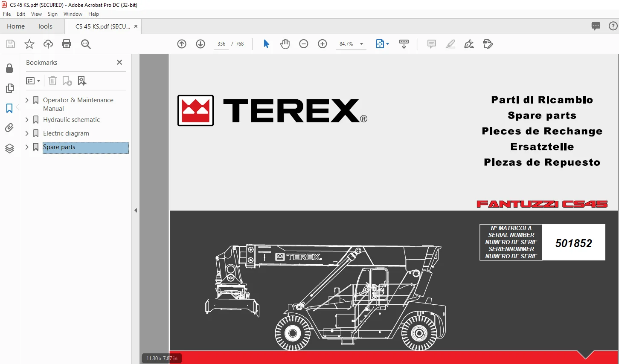Click the Print file icon
Image resolution: width=619 pixels, height=364 pixels.
click(x=67, y=44)
